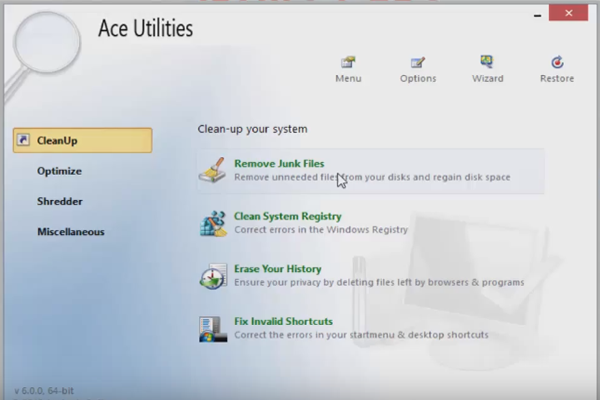Click the 'v 6.0.0, 64-bit' version text
Image resolution: width=600 pixels, height=400 pixels.
pos(44,390)
